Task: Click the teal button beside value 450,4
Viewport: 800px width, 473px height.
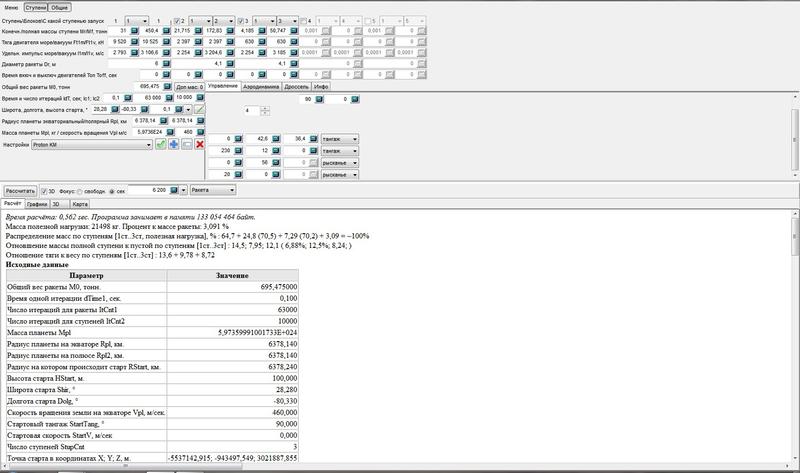Action: 166,31
